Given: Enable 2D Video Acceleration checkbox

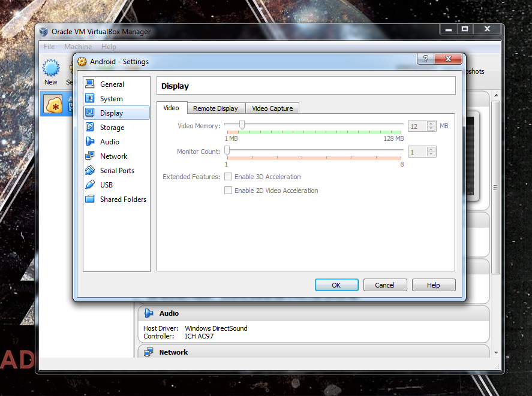Looking at the screenshot, I should (x=229, y=191).
